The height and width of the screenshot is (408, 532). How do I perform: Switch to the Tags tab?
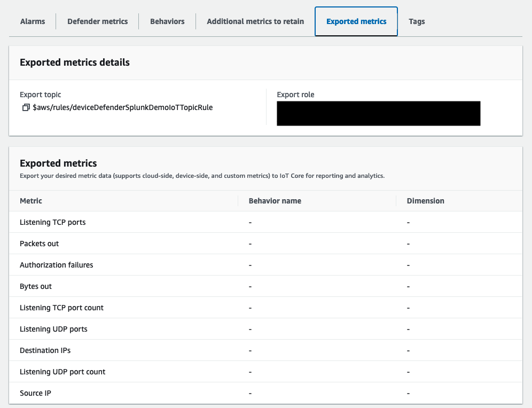coord(416,21)
